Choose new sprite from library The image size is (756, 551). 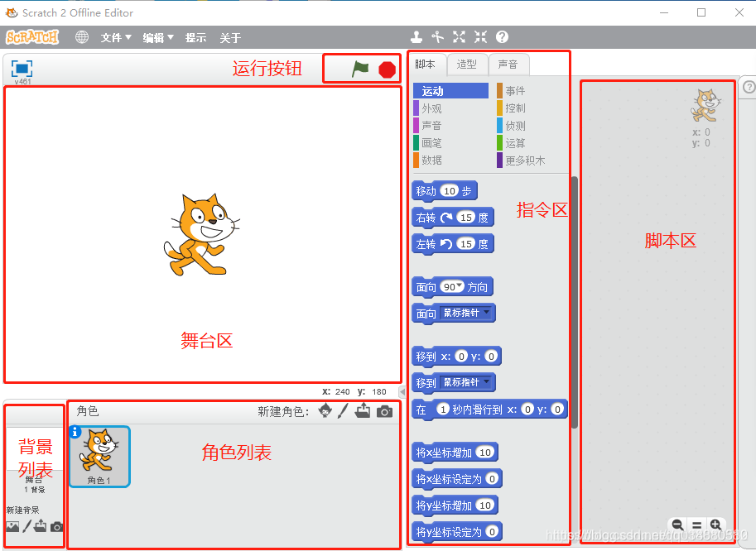[325, 411]
